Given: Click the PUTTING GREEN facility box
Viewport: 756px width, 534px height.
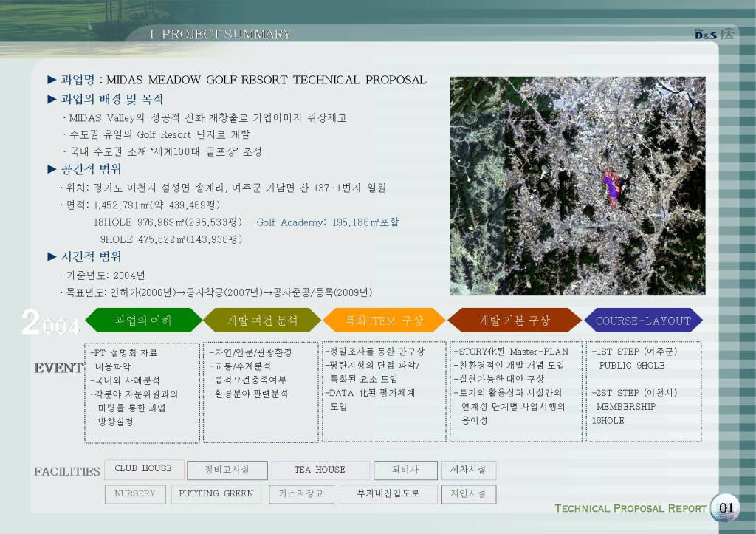Looking at the screenshot, I should pos(216,493).
